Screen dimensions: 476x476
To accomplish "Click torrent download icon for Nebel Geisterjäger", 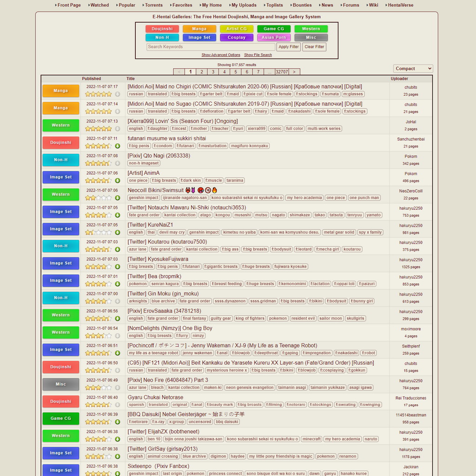I will (118, 422).
